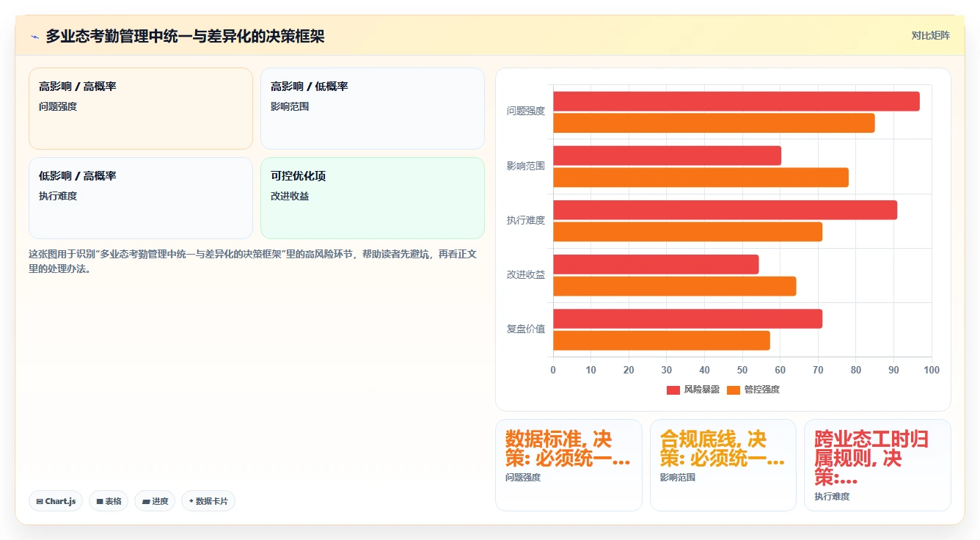Screen dimensions: 980x540
Task: Click the red 影响范围 bar
Action: click(x=667, y=156)
